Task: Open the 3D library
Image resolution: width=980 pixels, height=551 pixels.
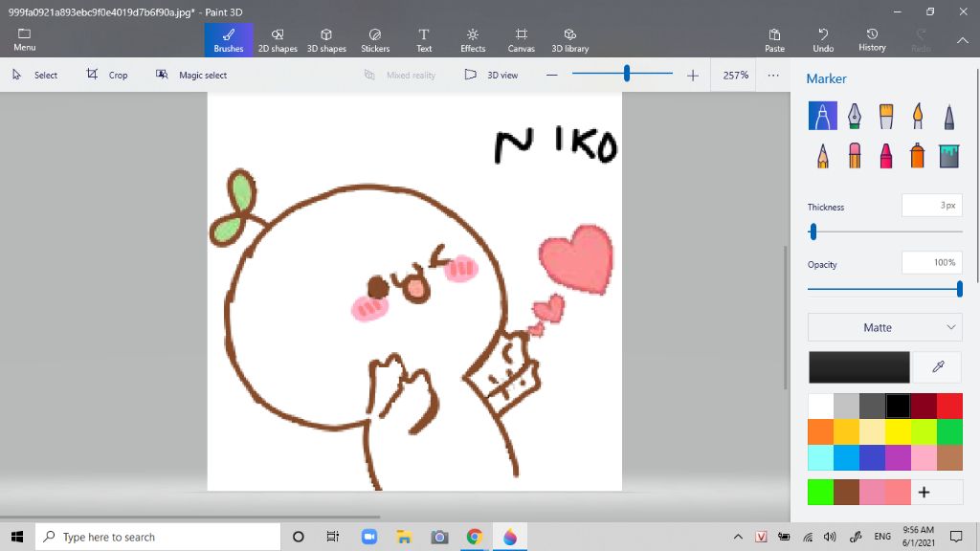Action: coord(570,40)
